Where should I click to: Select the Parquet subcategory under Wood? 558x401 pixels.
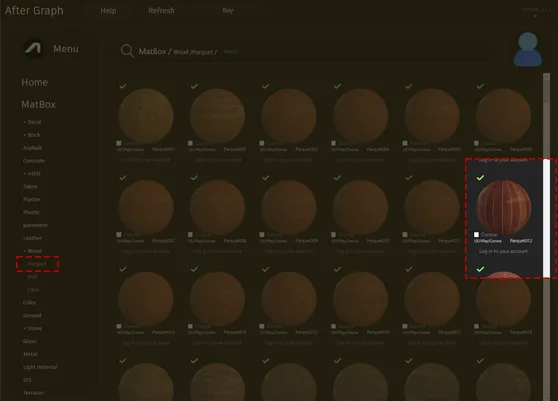37,264
